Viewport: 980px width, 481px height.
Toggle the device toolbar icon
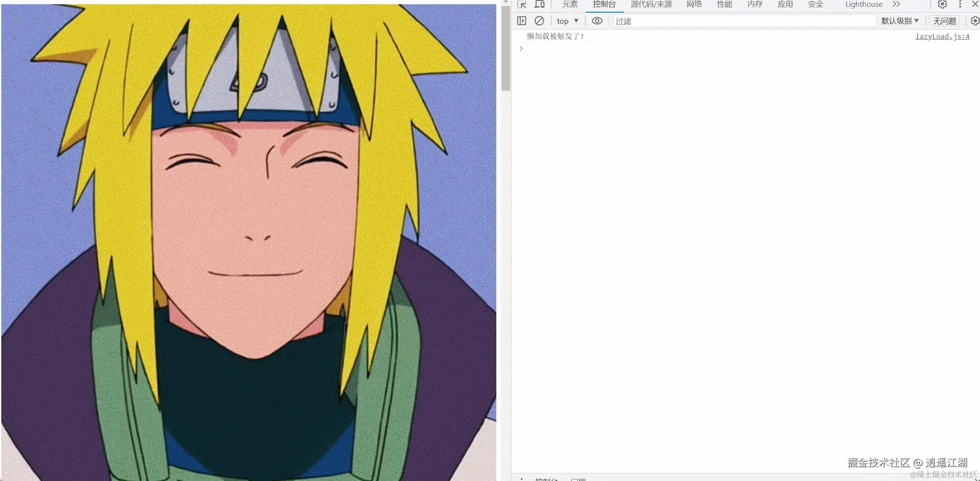[x=539, y=4]
